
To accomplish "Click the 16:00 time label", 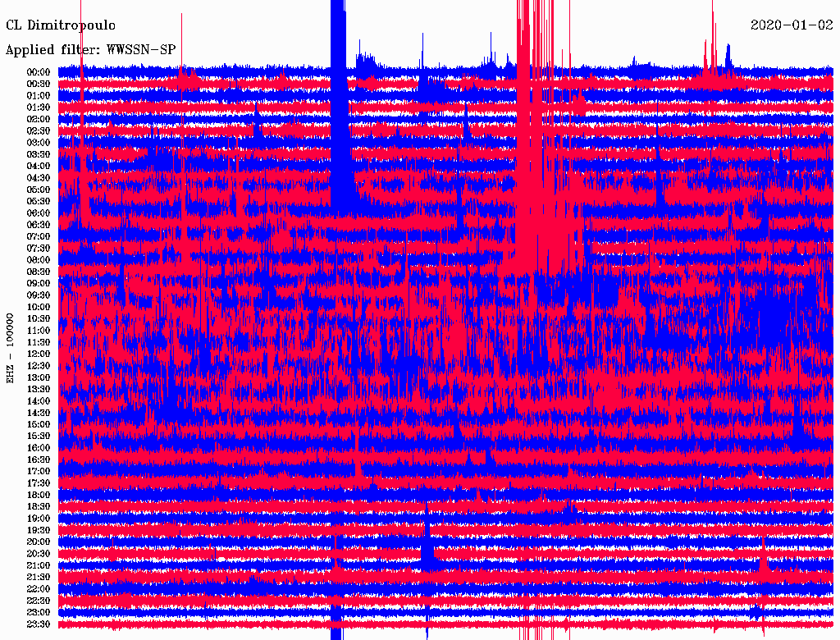I will point(39,447).
